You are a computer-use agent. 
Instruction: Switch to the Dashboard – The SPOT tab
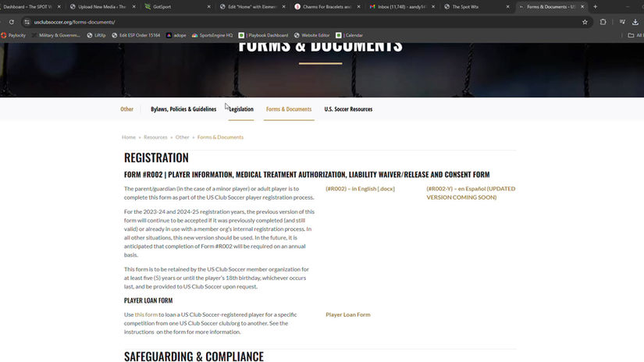(27, 6)
